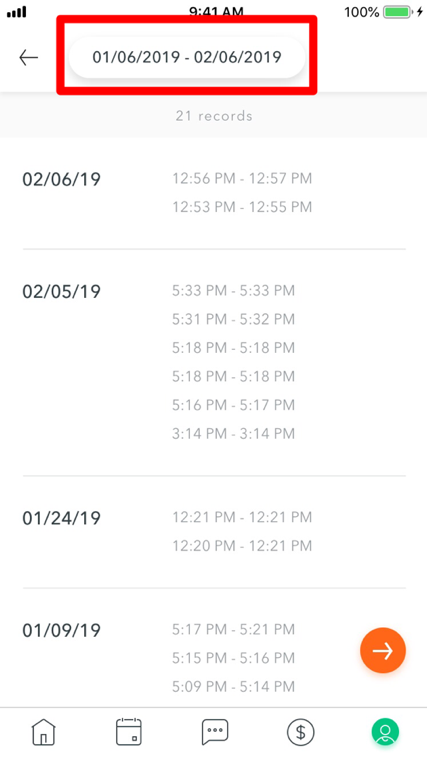Open the dollar payments tab icon

tap(300, 732)
